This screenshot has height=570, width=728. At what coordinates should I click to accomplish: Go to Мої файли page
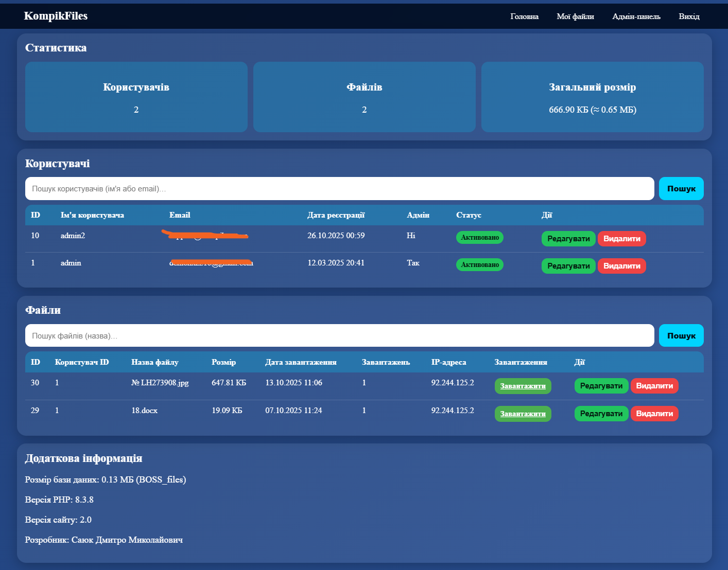575,16
